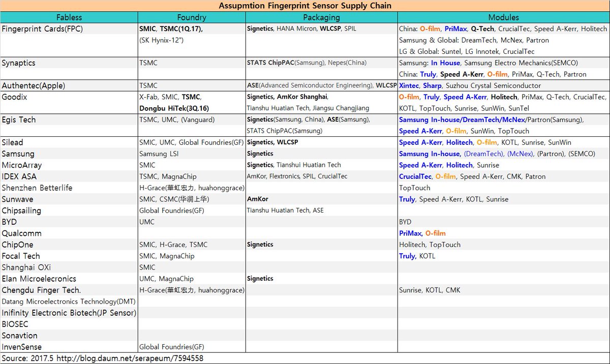The image size is (610, 364).
Task: Click the source line with blog.daum.net URL
Action: [103, 358]
